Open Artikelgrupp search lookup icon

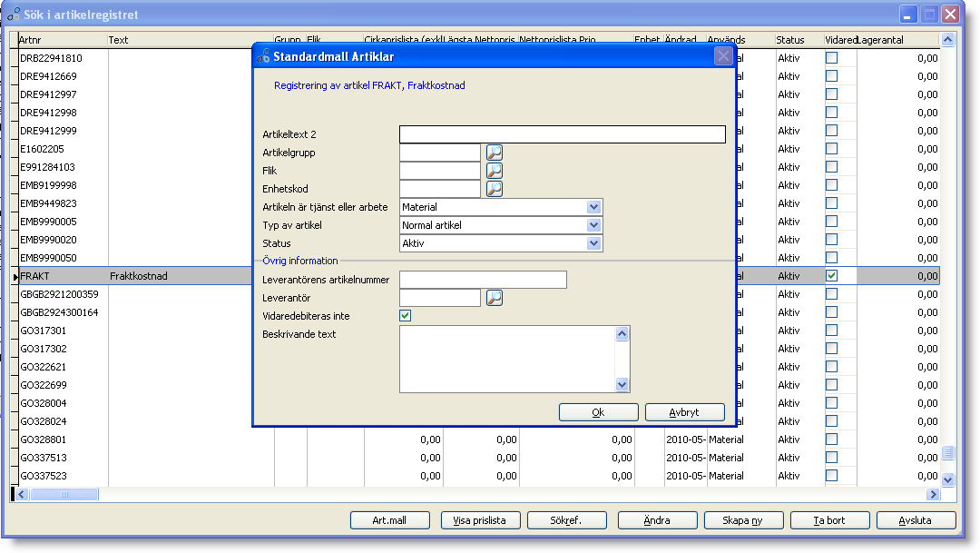point(495,152)
